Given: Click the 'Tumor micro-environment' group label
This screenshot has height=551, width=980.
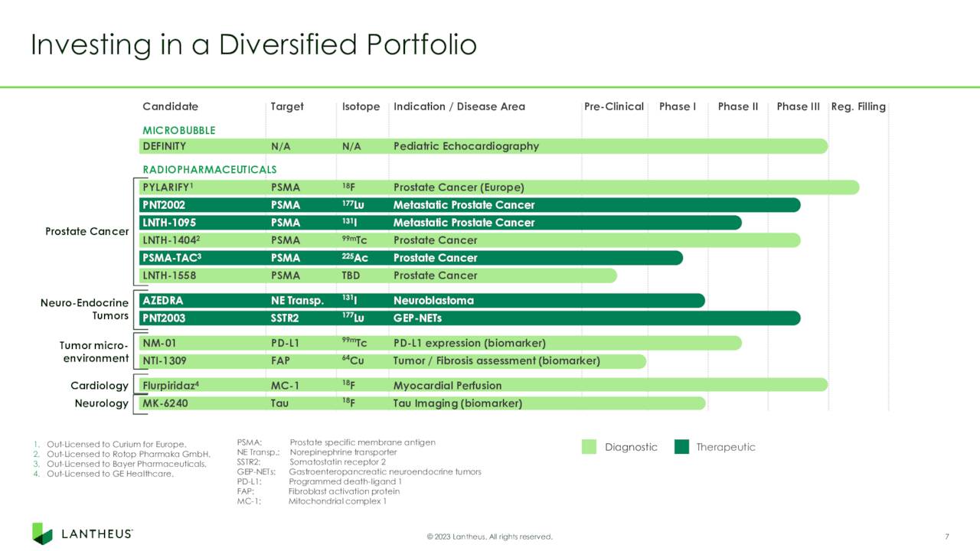Looking at the screenshot, I should [x=95, y=352].
